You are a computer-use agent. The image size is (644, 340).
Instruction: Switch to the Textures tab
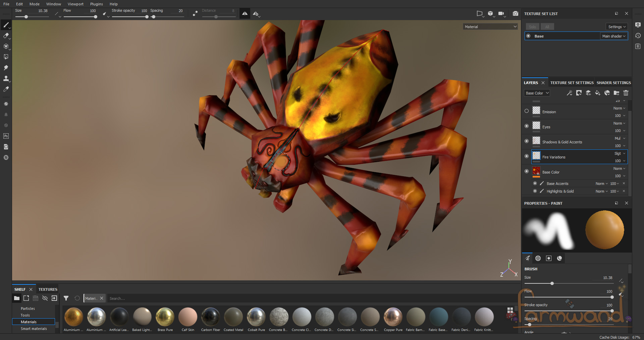(48, 289)
